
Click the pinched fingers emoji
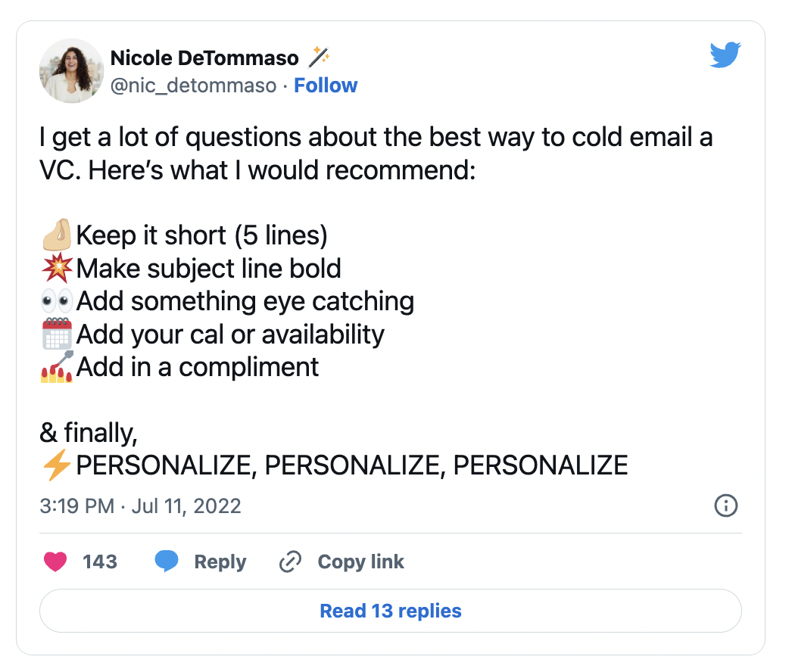coord(57,235)
